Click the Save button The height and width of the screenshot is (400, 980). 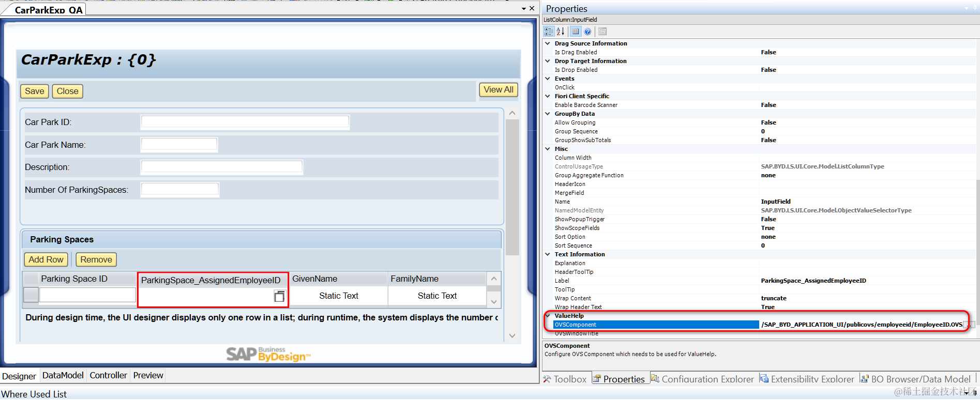(35, 91)
